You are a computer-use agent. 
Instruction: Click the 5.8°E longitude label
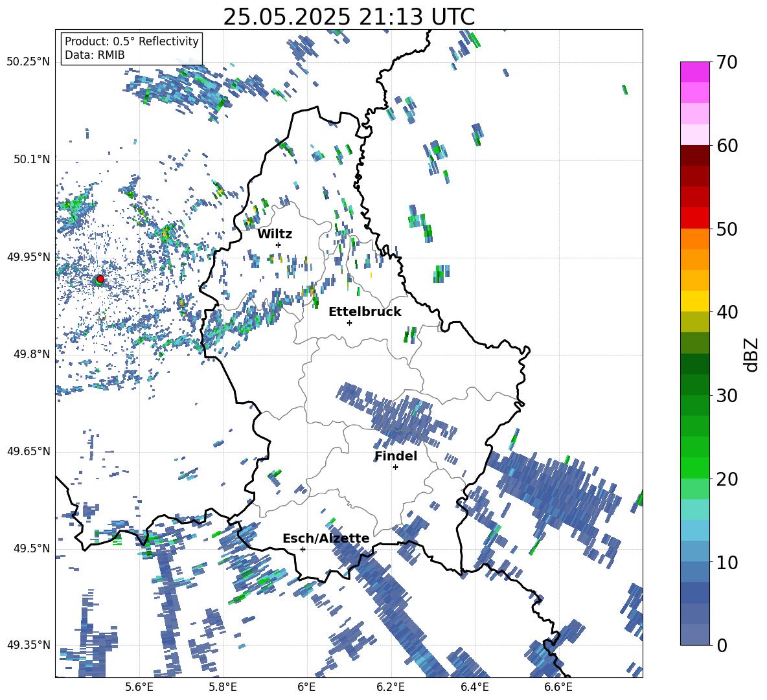223,687
